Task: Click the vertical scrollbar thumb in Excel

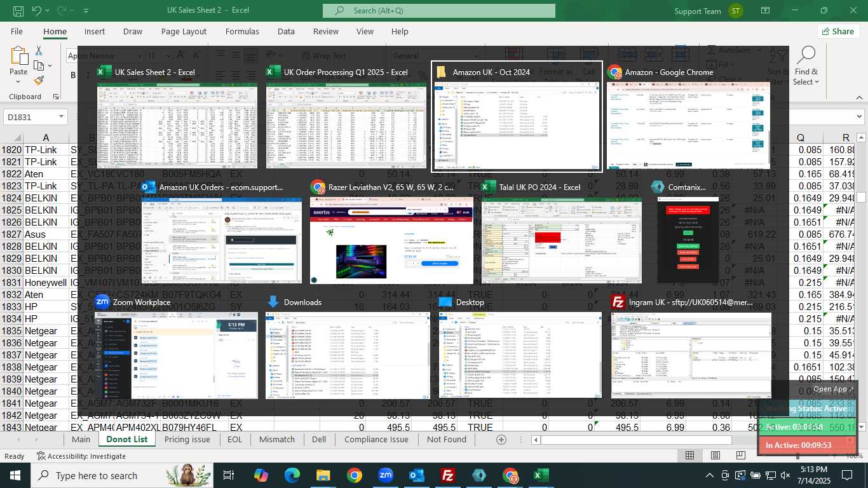Action: pyautogui.click(x=861, y=198)
